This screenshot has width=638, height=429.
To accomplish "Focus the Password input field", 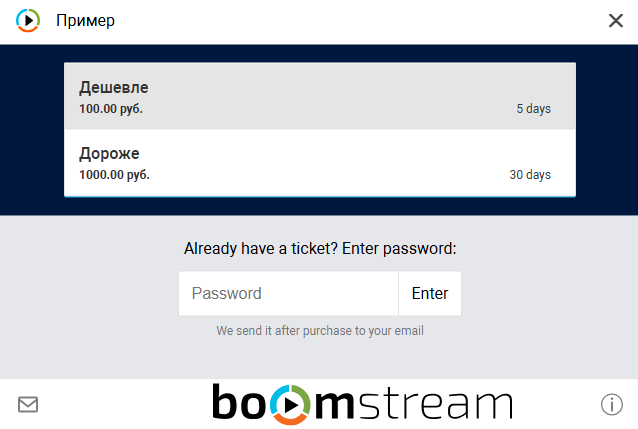I will [x=288, y=293].
